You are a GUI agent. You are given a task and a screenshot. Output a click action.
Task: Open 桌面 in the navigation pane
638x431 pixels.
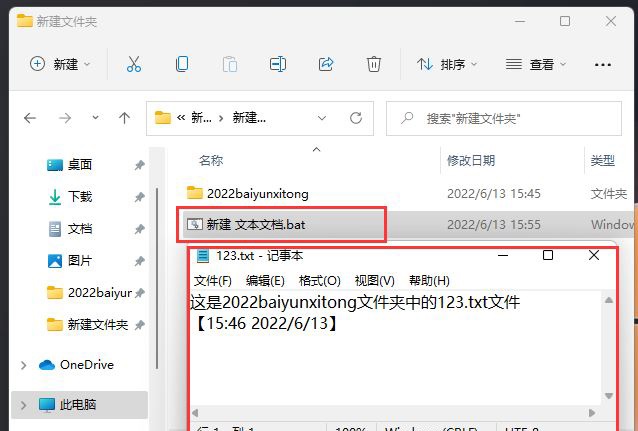(79, 164)
